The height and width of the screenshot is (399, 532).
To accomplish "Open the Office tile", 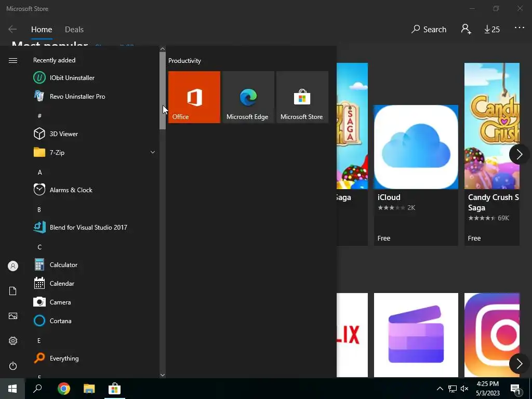I will tap(194, 97).
